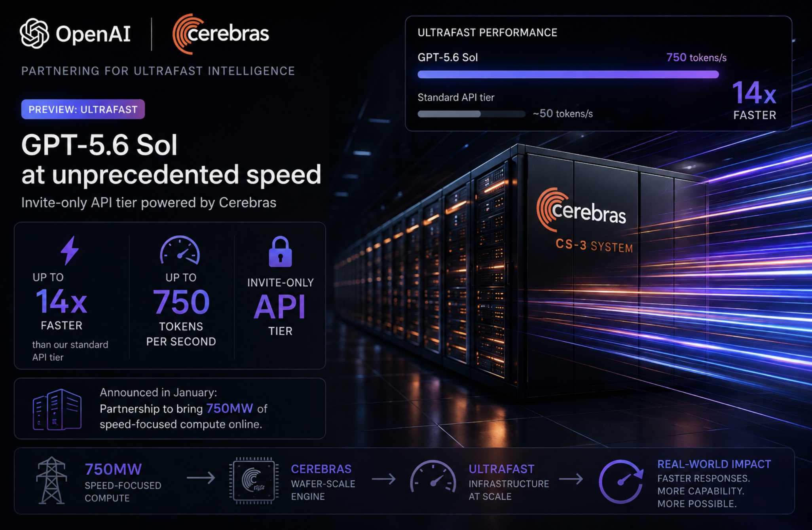Click the lightning bolt icon above 14x
The image size is (812, 530).
point(70,250)
